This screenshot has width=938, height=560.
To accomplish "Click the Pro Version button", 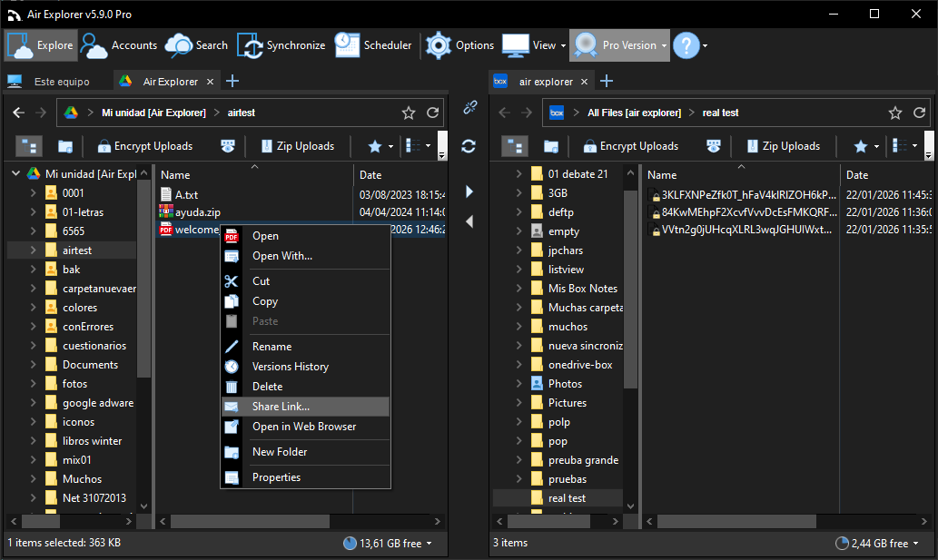I will pyautogui.click(x=617, y=44).
